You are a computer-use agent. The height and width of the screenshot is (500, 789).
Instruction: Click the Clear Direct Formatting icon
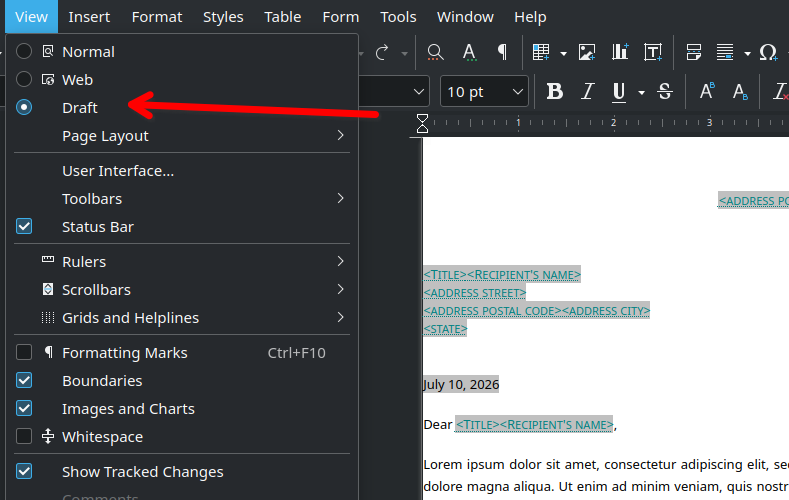pos(780,92)
